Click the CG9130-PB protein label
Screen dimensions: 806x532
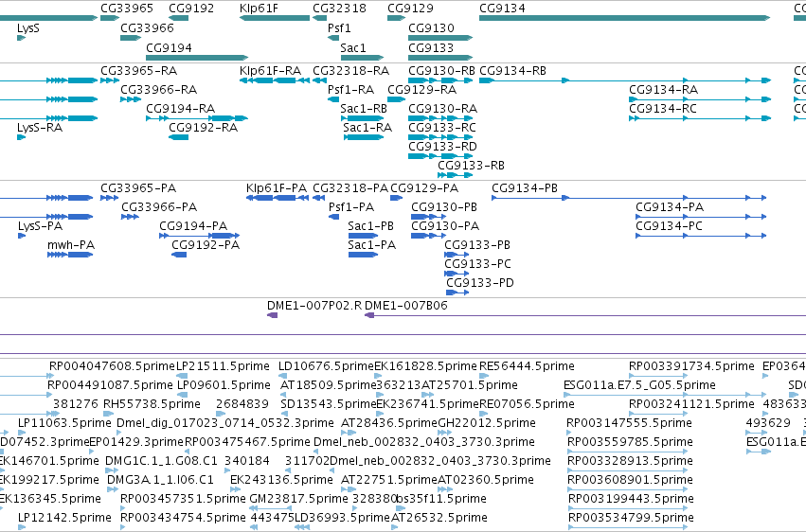pyautogui.click(x=444, y=207)
